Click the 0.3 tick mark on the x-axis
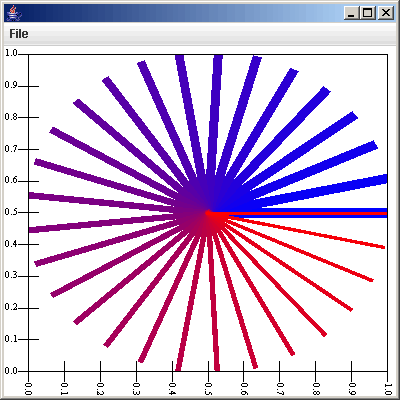The width and height of the screenshot is (400, 400). point(136,366)
